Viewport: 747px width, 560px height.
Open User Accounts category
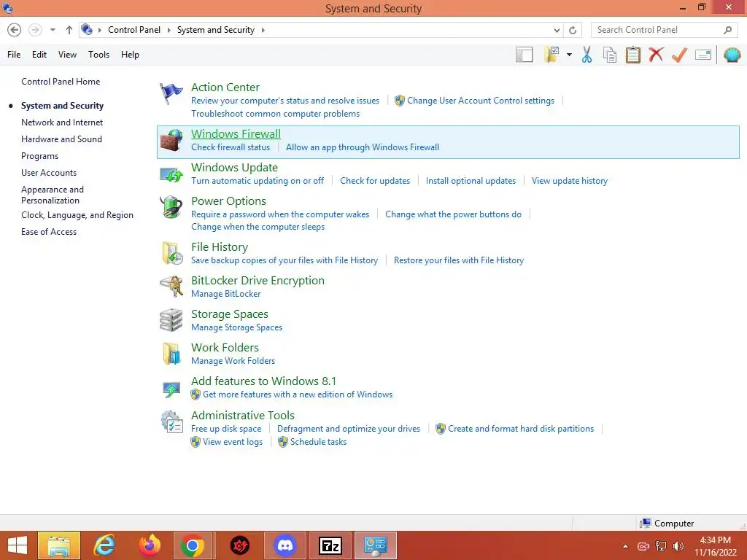click(49, 173)
